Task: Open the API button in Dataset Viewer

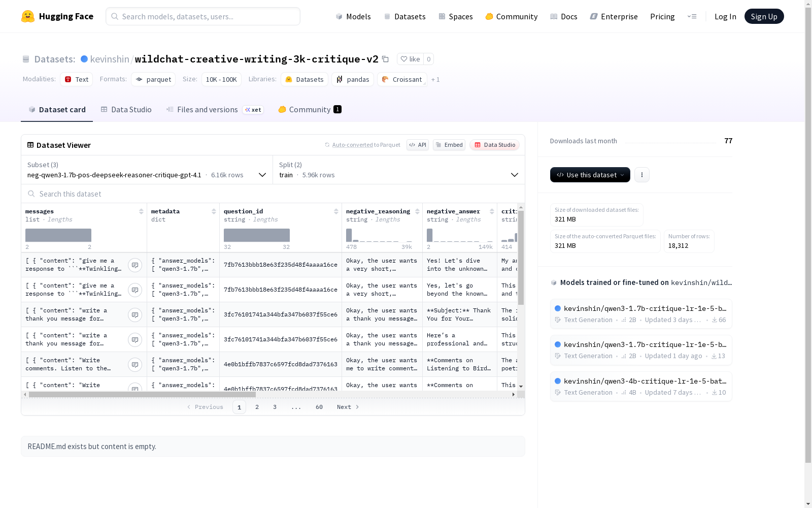Action: pyautogui.click(x=418, y=145)
